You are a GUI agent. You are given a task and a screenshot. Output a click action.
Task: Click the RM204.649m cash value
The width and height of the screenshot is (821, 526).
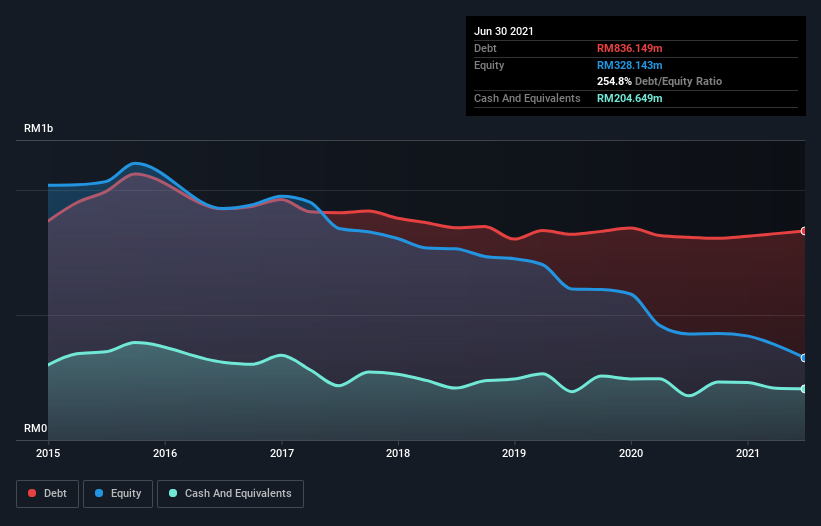pyautogui.click(x=629, y=98)
